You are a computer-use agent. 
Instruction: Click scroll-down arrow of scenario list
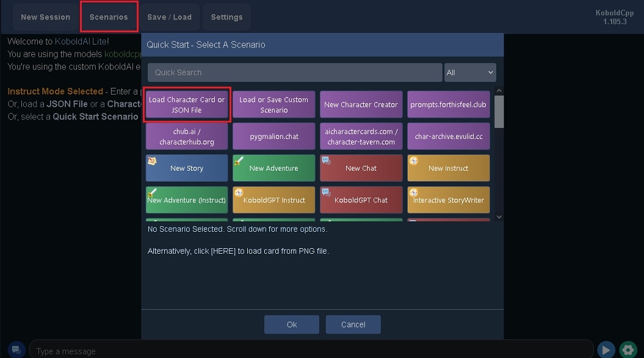499,217
